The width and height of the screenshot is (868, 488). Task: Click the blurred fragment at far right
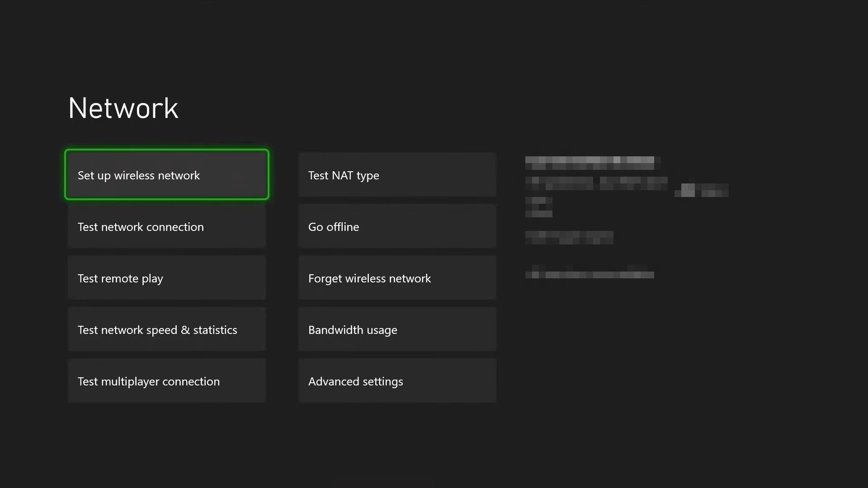click(701, 190)
